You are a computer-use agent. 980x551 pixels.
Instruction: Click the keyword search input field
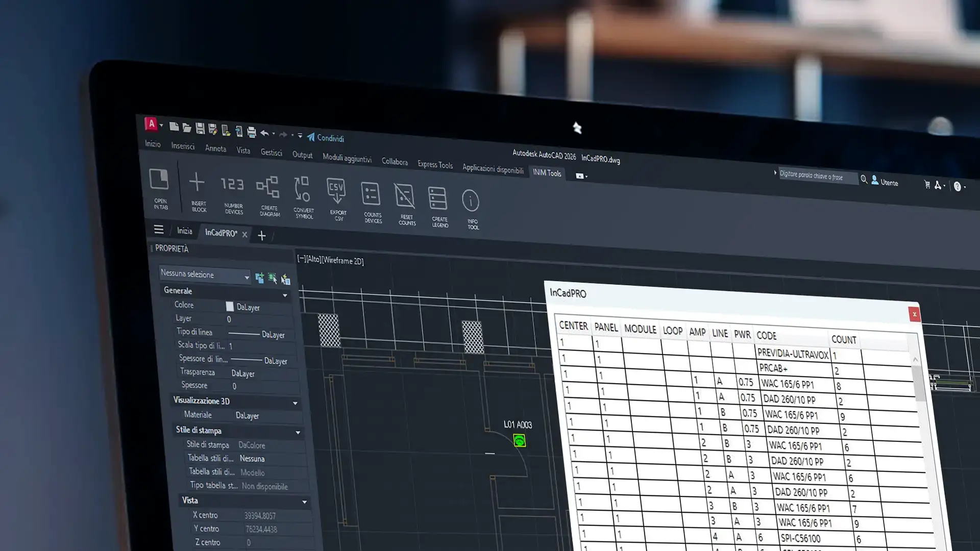818,177
